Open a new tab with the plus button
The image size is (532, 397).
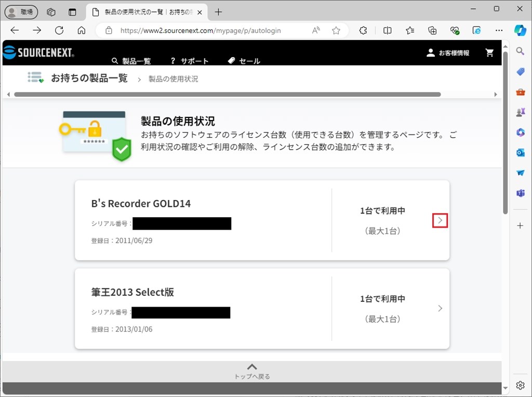pyautogui.click(x=219, y=12)
